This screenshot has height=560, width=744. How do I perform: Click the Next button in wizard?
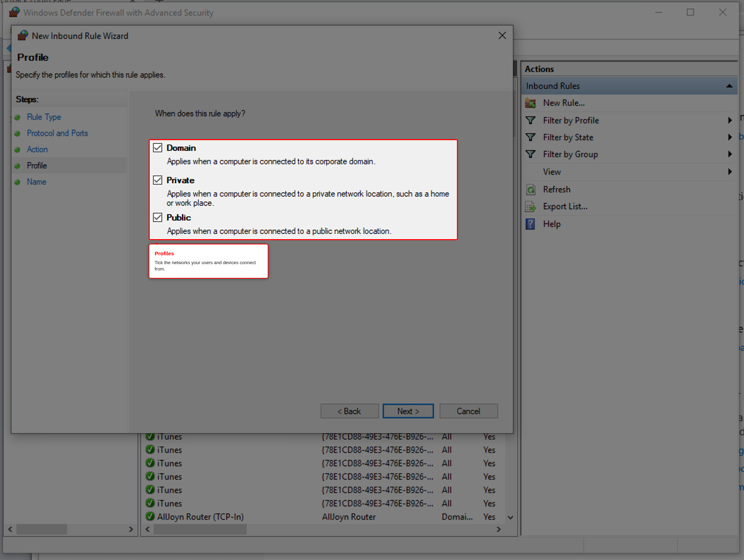coord(408,411)
